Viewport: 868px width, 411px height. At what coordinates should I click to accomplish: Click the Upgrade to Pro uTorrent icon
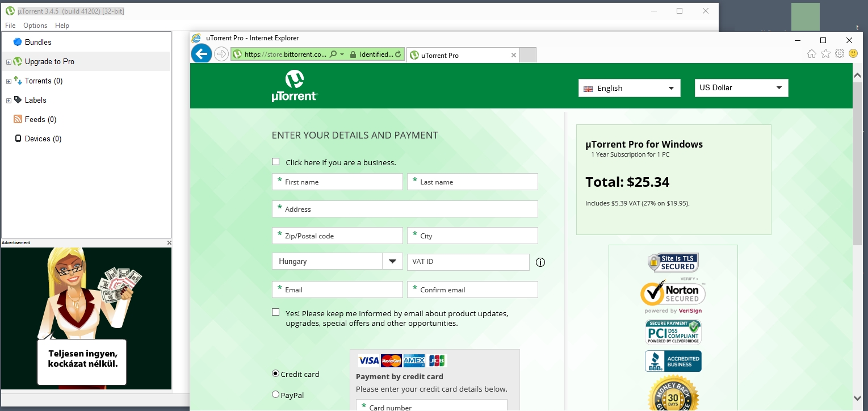(x=18, y=61)
